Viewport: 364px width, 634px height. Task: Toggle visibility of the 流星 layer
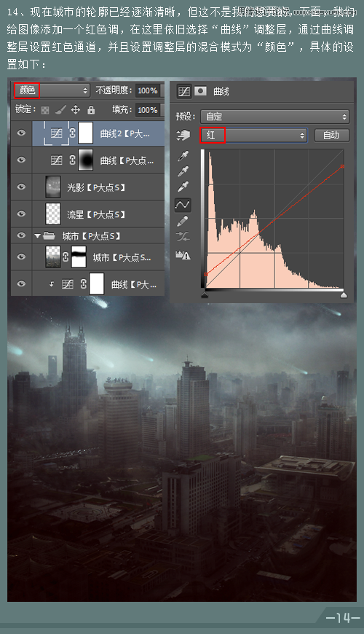[x=21, y=214]
